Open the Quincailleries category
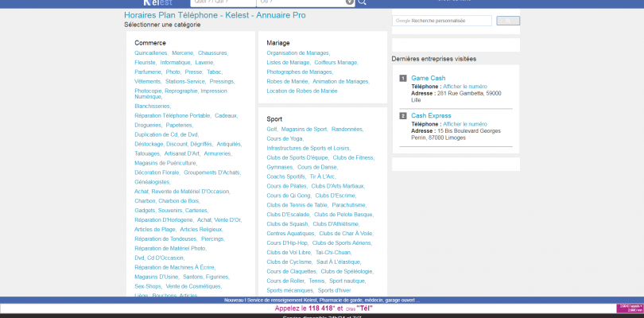This screenshot has height=318, width=644. (x=151, y=52)
